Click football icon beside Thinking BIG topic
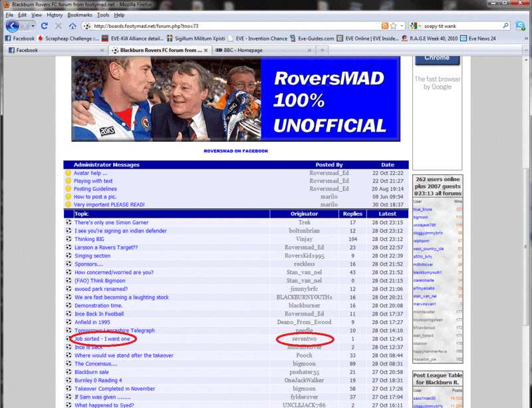532x408 pixels. click(68, 239)
